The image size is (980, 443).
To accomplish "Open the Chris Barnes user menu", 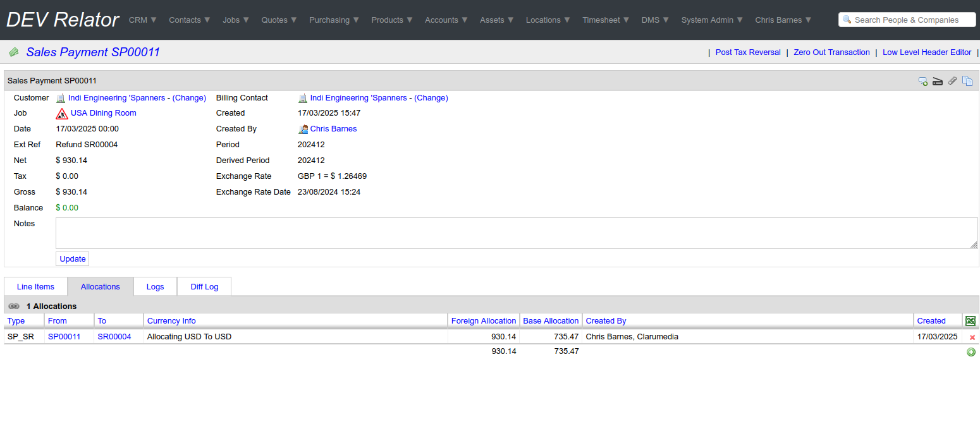I will point(783,20).
